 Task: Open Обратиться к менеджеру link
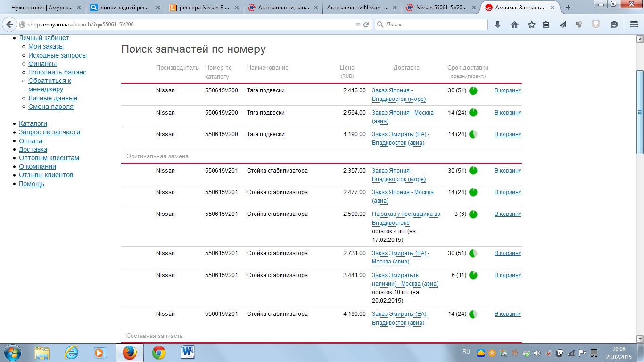pos(50,85)
